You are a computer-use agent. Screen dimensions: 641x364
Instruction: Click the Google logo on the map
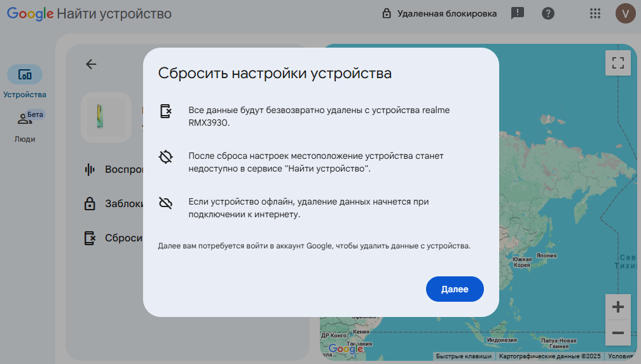(345, 349)
